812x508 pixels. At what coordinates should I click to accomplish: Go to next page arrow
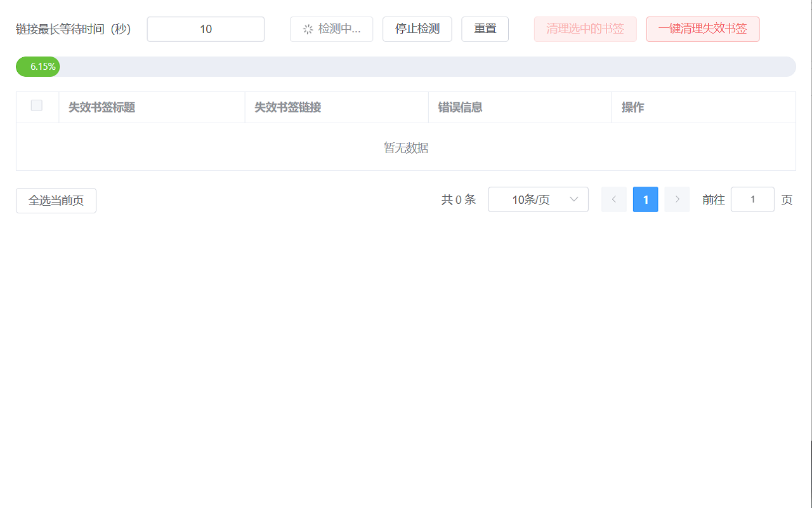[x=678, y=199]
